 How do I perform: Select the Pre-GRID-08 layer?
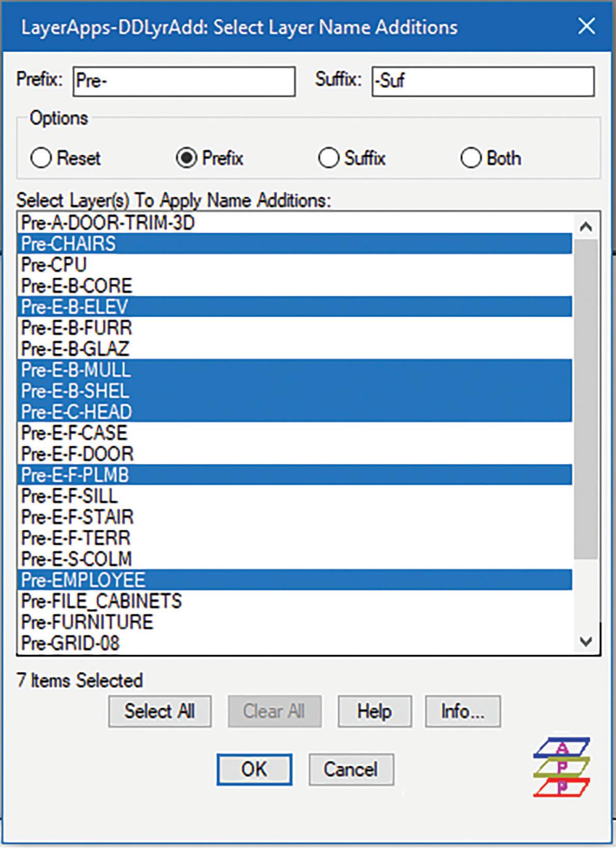coord(295,643)
